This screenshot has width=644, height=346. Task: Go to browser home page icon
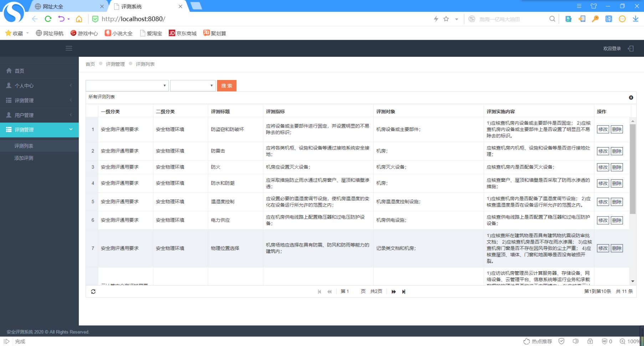pos(79,19)
